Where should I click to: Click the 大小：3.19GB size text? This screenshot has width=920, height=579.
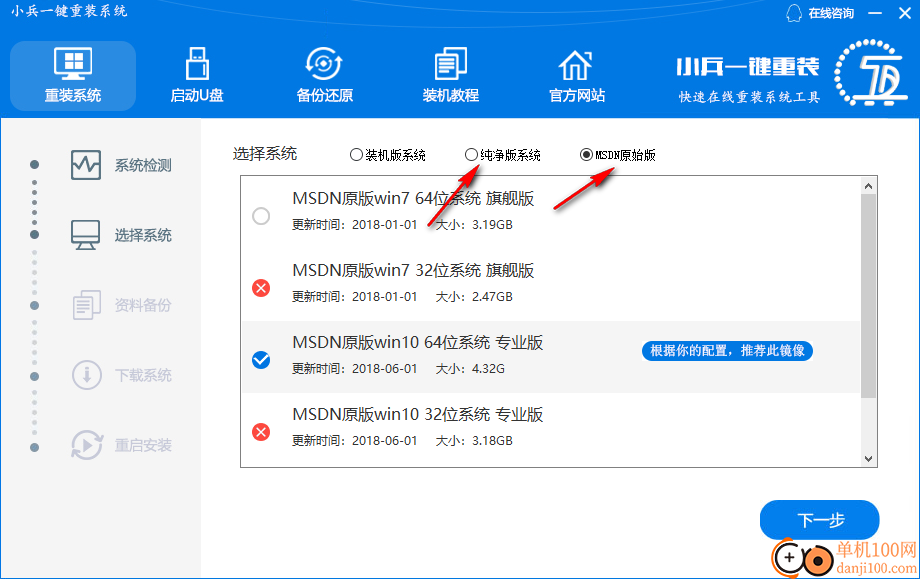click(x=473, y=225)
